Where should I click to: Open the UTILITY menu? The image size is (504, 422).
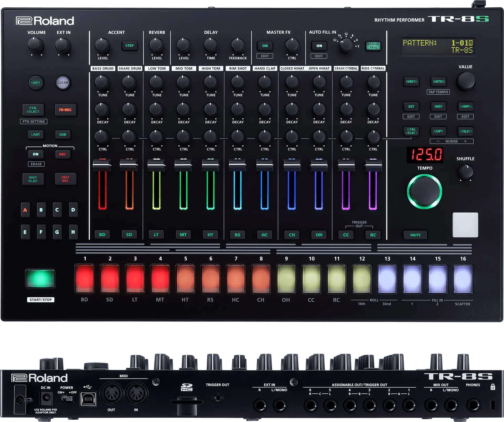465,131
